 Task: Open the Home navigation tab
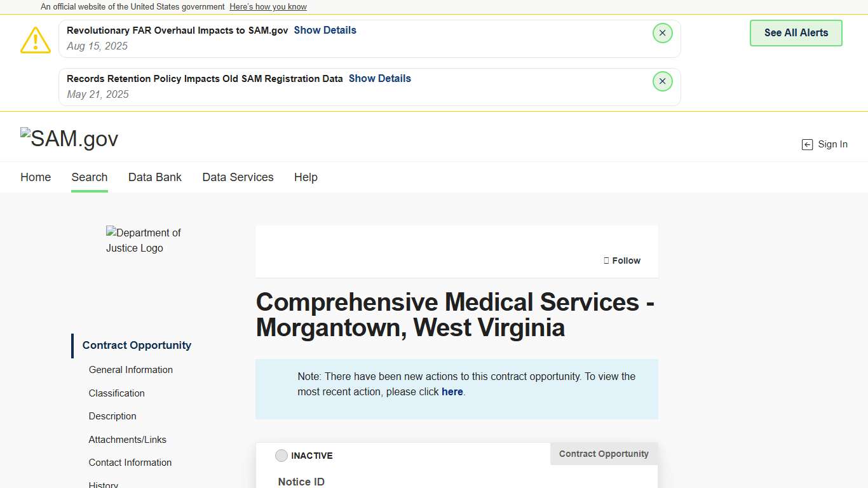(36, 177)
